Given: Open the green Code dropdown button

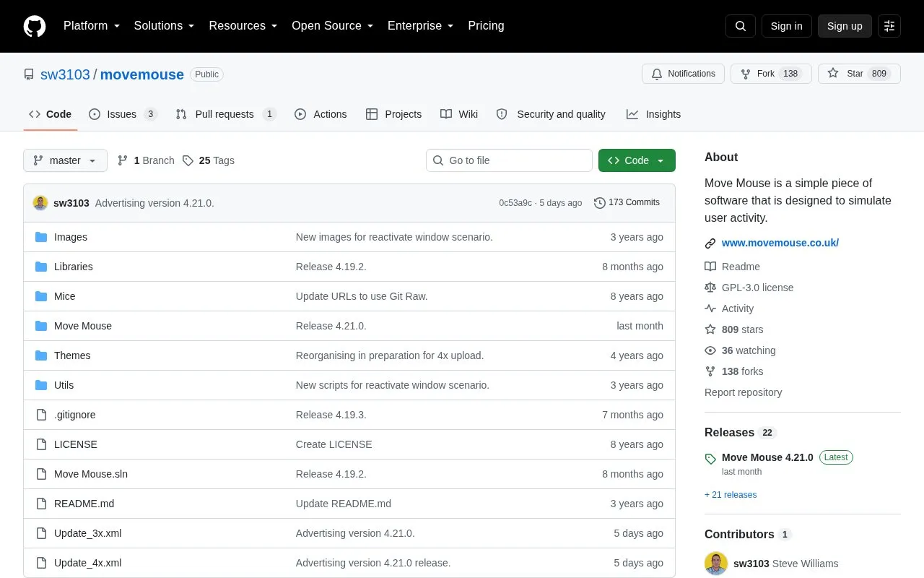Looking at the screenshot, I should click(x=637, y=160).
